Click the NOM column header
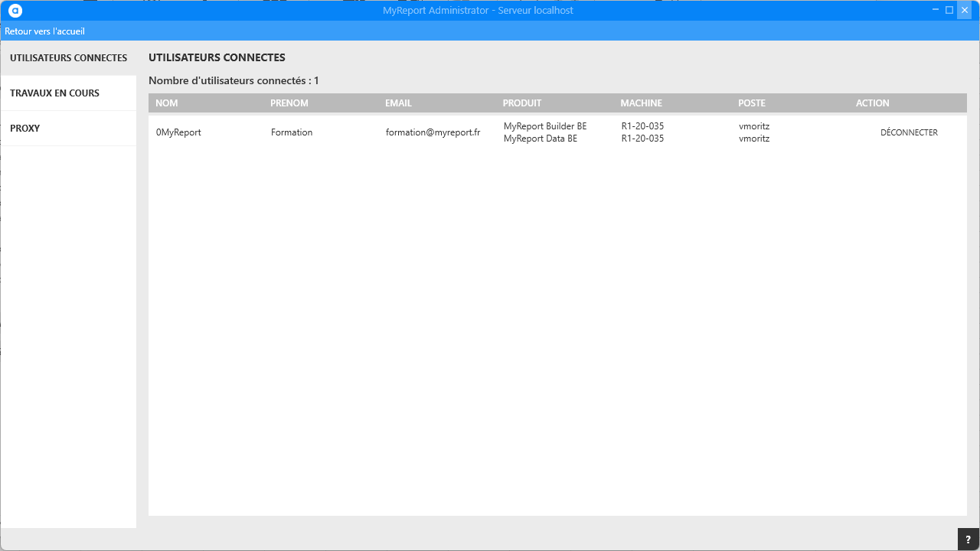 (166, 103)
